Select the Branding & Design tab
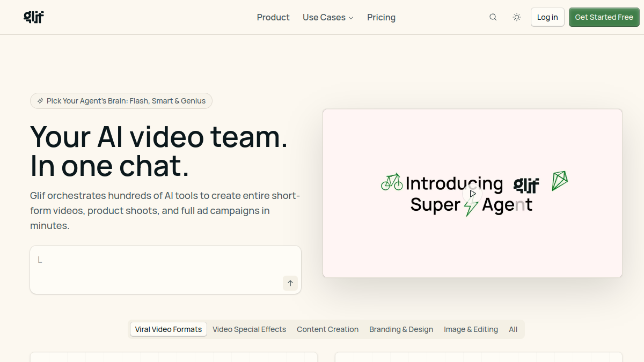644x362 pixels. (401, 329)
